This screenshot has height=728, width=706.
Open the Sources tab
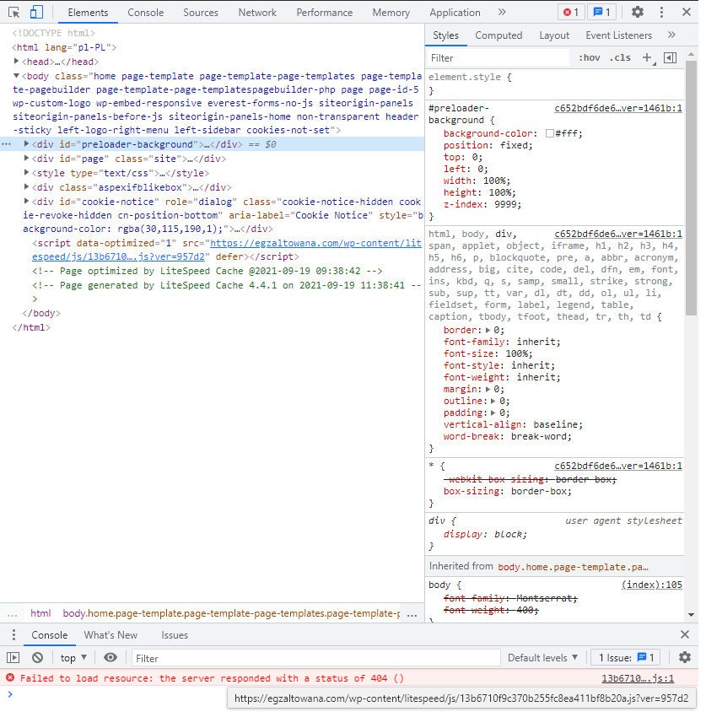201,13
